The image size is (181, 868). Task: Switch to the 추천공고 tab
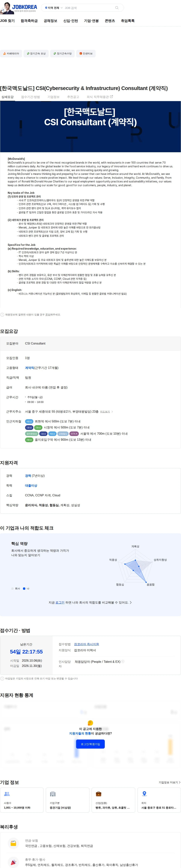(73, 97)
